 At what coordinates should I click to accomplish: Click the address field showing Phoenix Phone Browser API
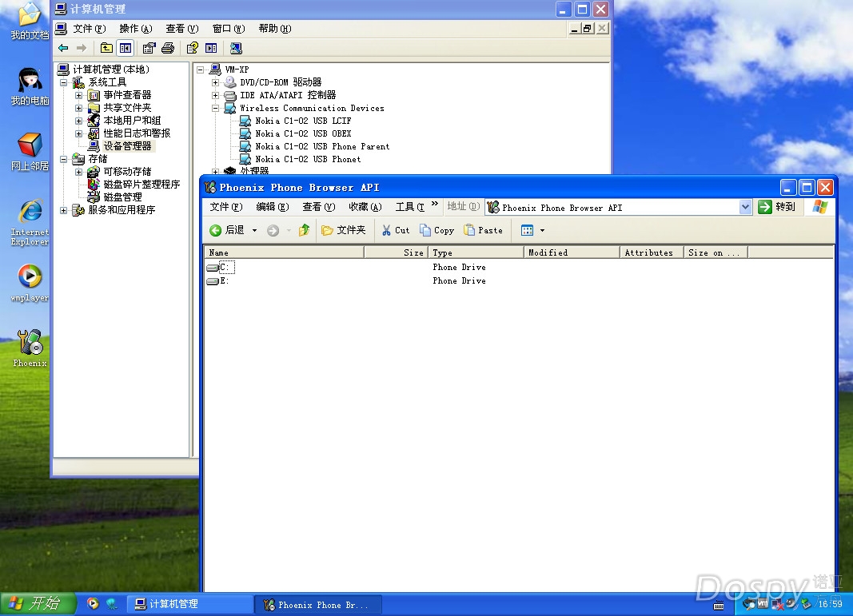tap(612, 207)
